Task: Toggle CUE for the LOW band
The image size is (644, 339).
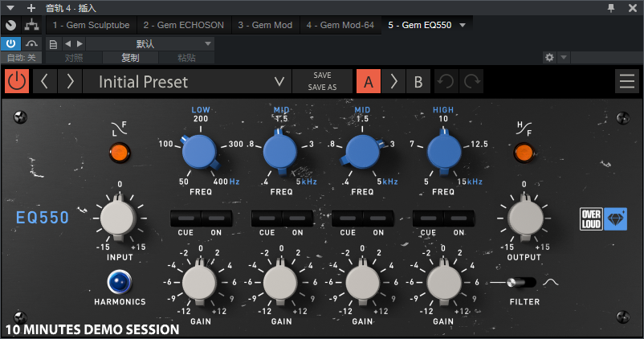Action: [185, 219]
